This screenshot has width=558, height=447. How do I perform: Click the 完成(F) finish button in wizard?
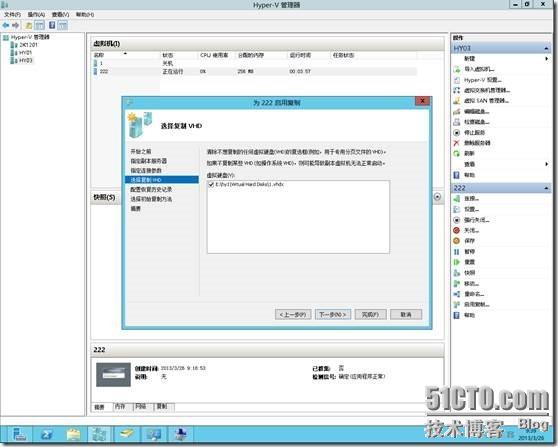pos(370,315)
